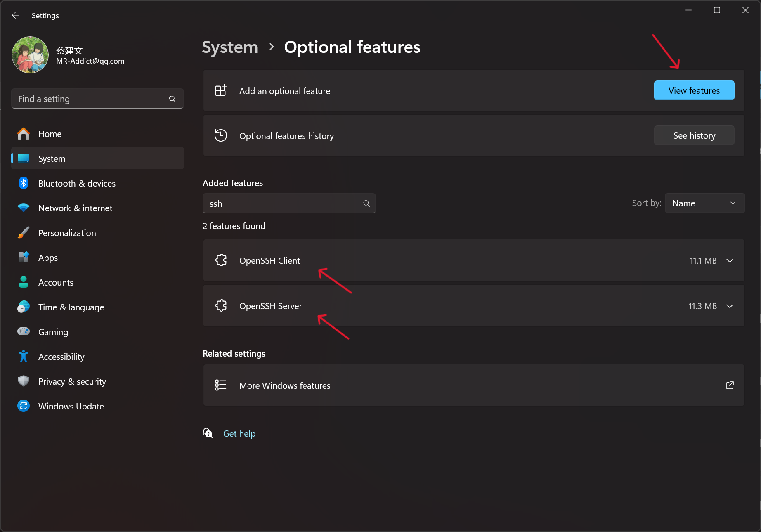Image resolution: width=761 pixels, height=532 pixels.
Task: Click the Accessibility figure icon
Action: pyautogui.click(x=24, y=356)
